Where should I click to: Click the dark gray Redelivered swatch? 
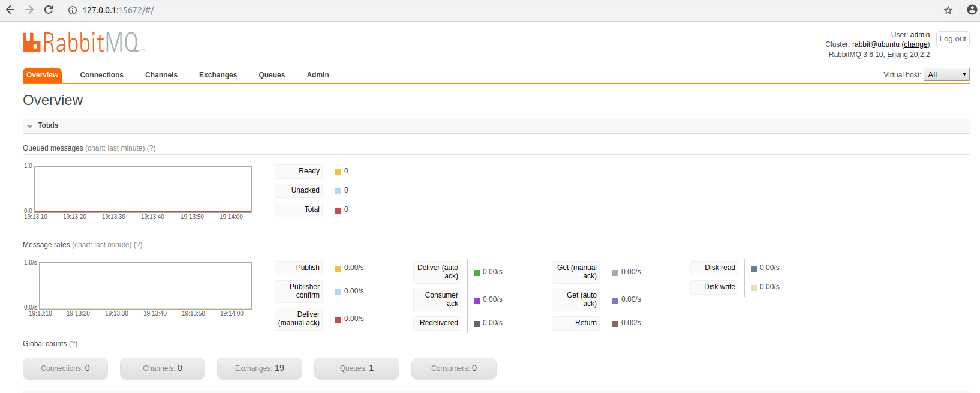[477, 324]
